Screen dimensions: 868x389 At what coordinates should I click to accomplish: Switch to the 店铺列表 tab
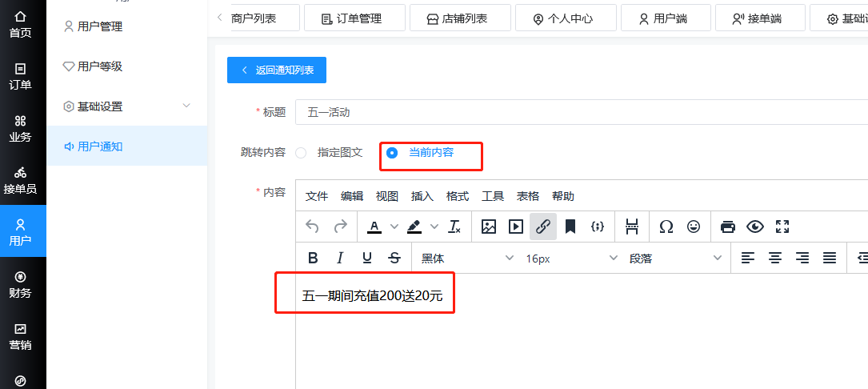(460, 18)
